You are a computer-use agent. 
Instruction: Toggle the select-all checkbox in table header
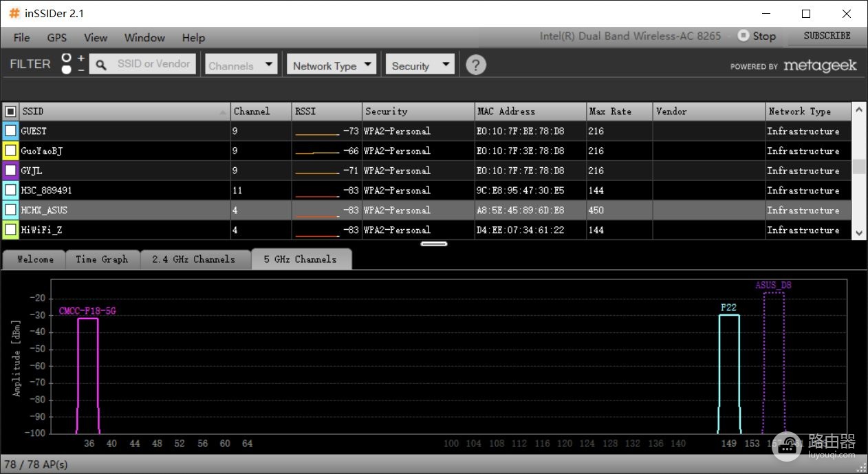(10, 111)
